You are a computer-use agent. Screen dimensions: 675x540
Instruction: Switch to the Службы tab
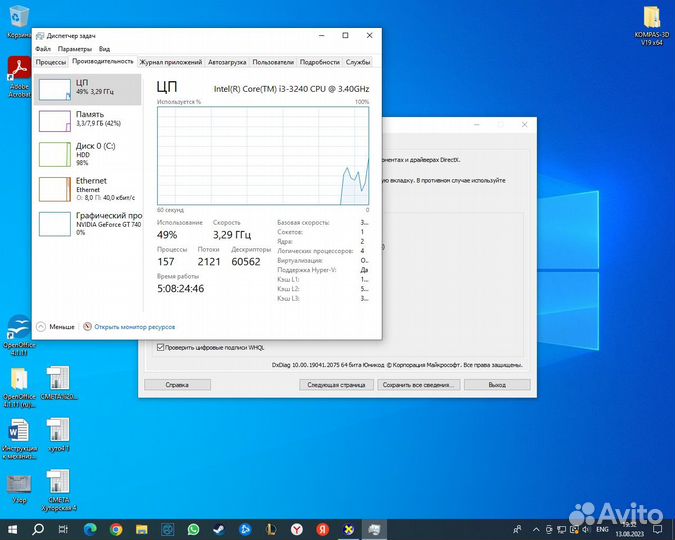358,62
